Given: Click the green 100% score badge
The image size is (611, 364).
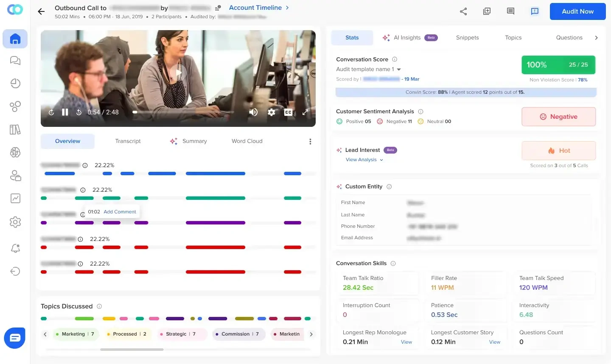Looking at the screenshot, I should tap(558, 65).
